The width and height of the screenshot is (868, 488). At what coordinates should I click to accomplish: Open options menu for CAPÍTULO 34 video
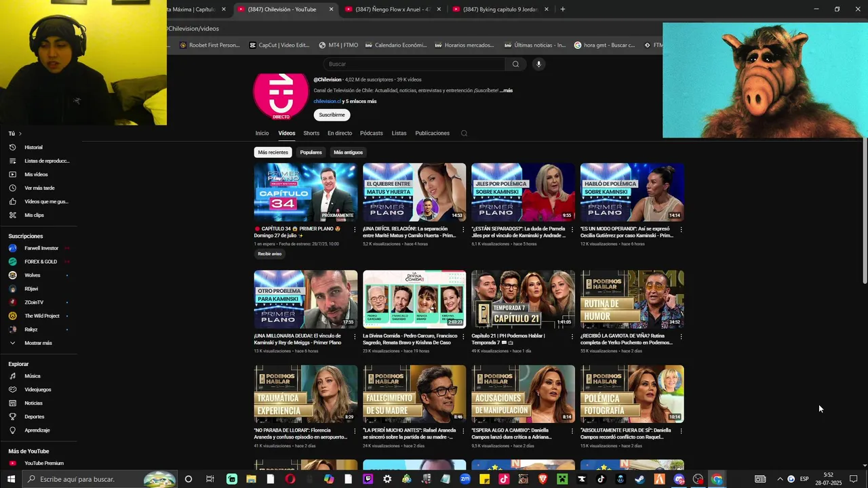click(355, 229)
